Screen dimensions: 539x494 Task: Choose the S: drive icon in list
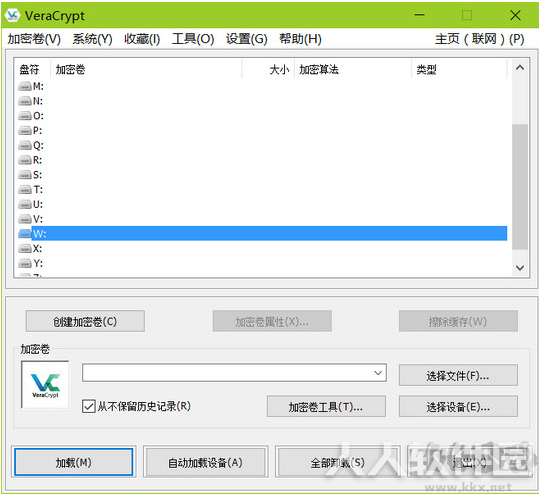(25, 175)
